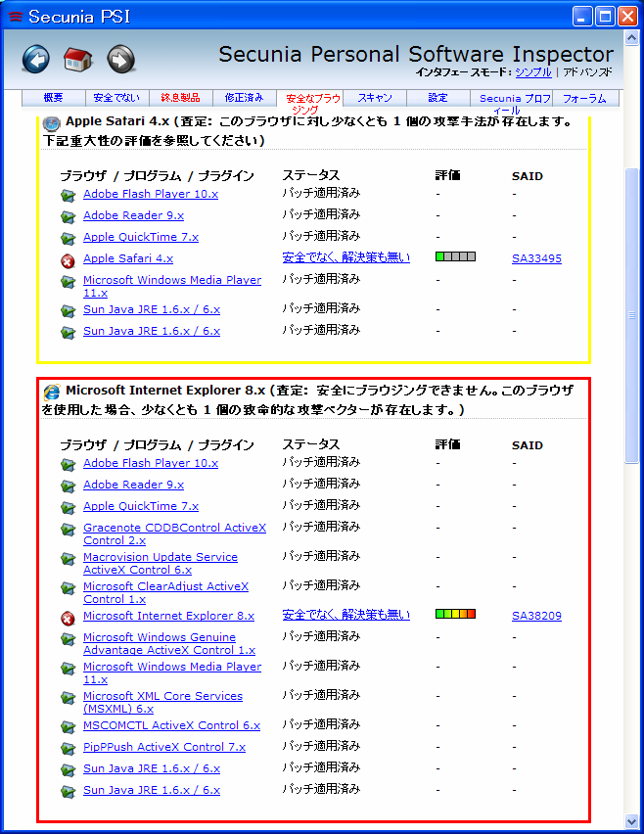Viewport: 644px width, 834px height.
Task: Open the スキャン tab
Action: coord(375,98)
